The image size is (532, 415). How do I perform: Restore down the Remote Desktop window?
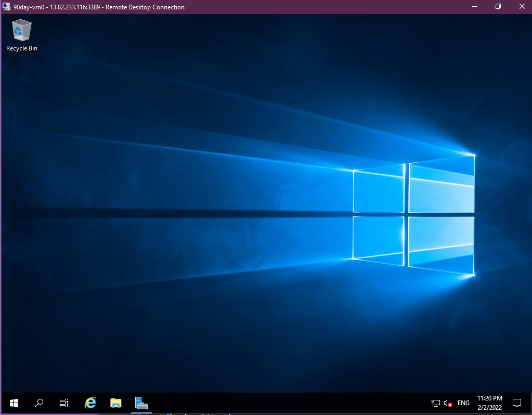pos(498,7)
